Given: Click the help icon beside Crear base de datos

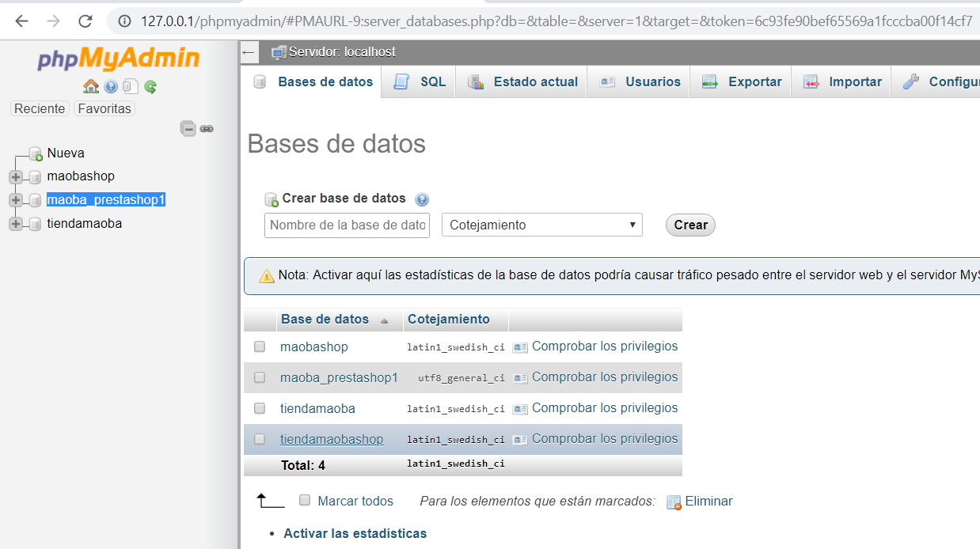Looking at the screenshot, I should [x=422, y=199].
